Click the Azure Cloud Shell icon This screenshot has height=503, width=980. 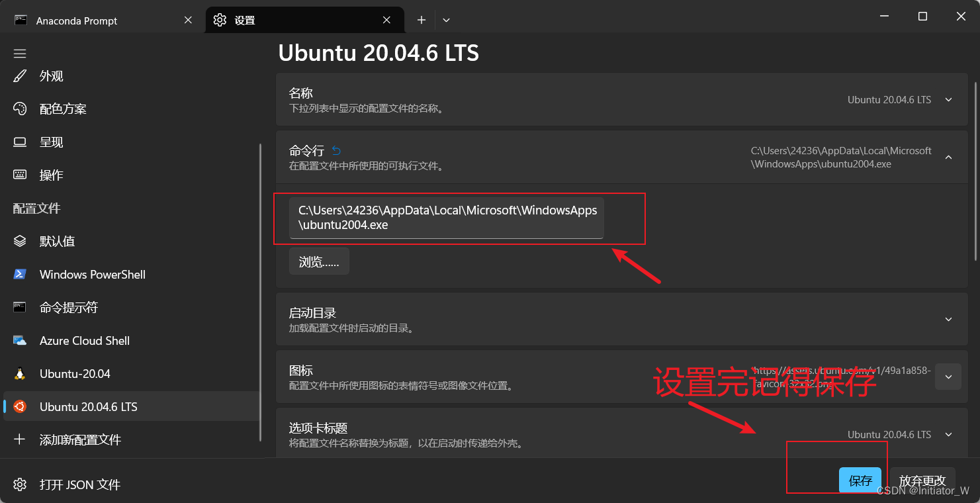point(20,340)
